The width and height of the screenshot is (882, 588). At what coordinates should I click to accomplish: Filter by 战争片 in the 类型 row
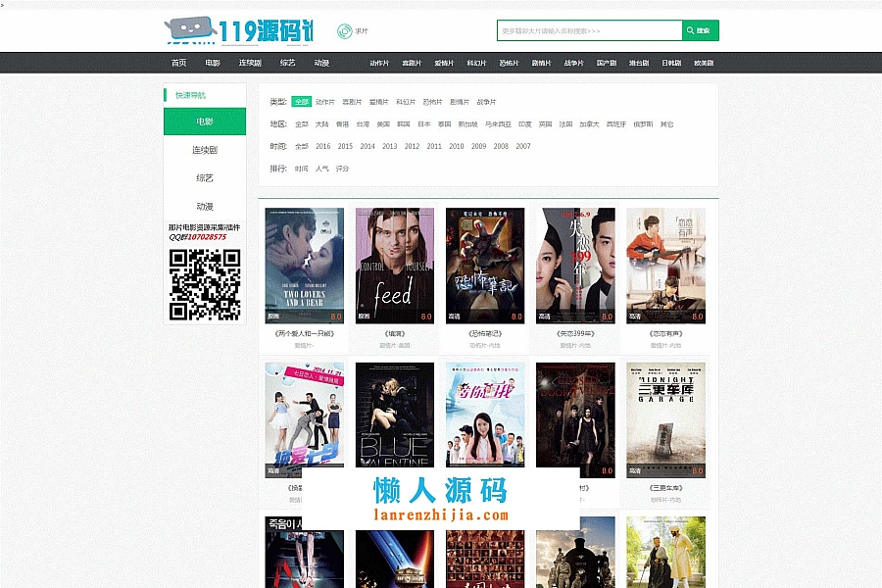(x=486, y=102)
